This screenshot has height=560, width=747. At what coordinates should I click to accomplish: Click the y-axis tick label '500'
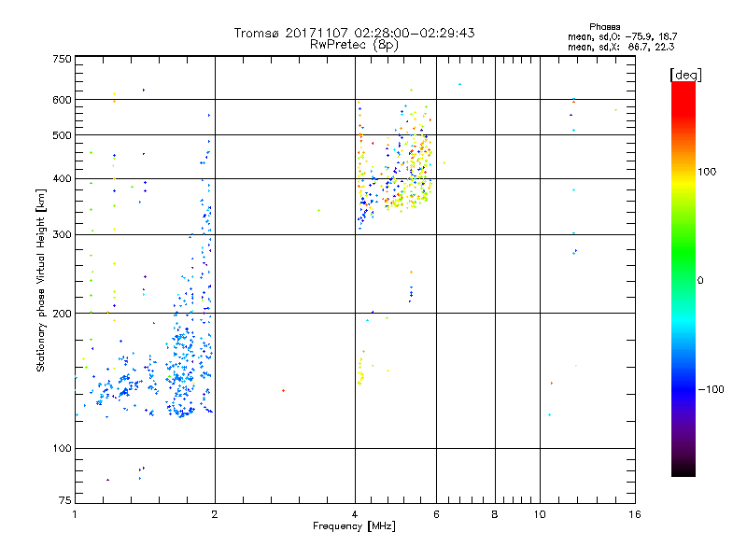coord(62,135)
